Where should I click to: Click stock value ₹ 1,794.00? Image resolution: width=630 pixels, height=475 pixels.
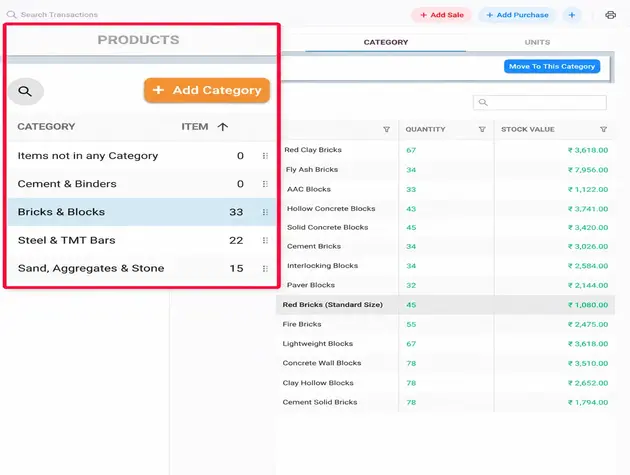coord(588,402)
